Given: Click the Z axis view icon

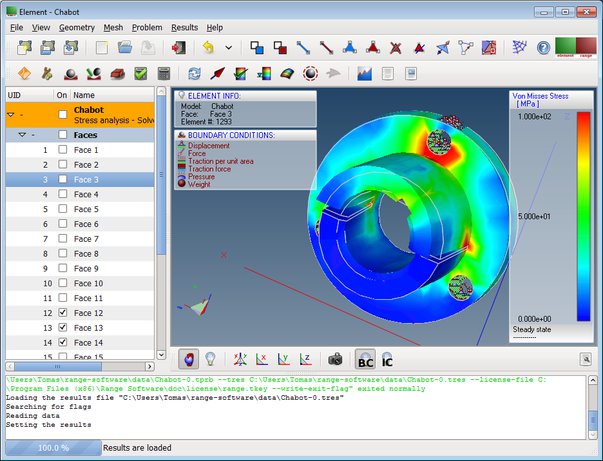Looking at the screenshot, I should pos(306,359).
